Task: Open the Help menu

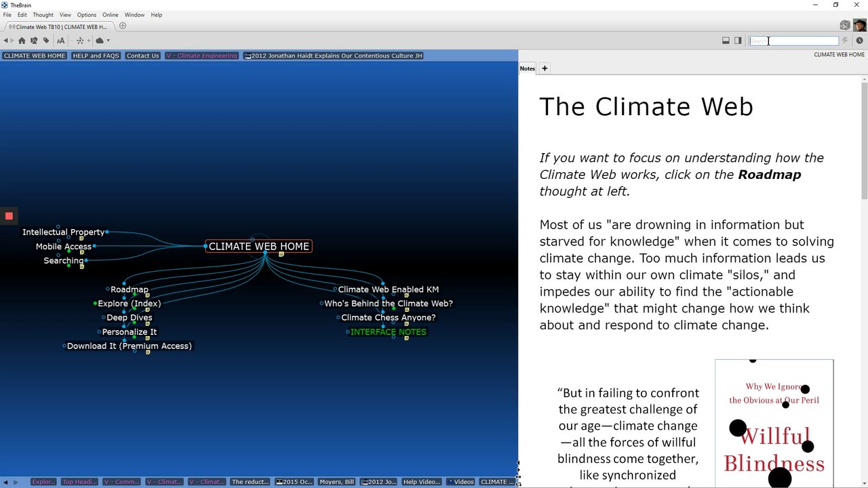Action: coord(157,15)
